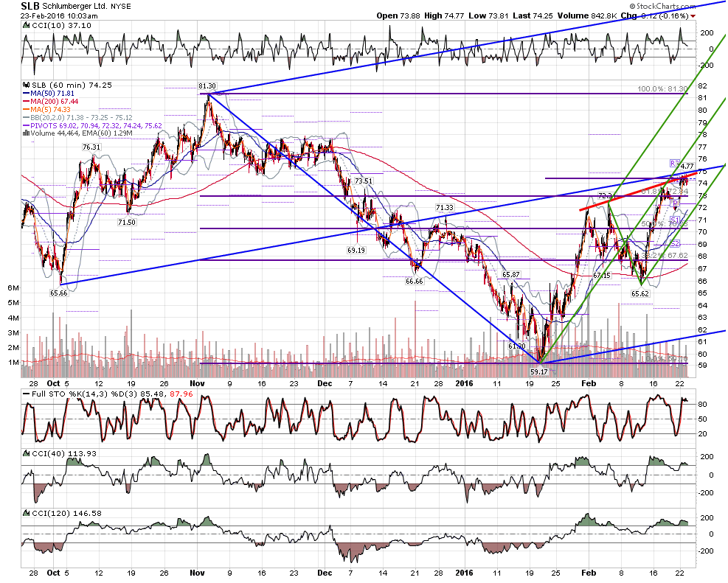The width and height of the screenshot is (728, 583).
Task: Click the area icon beside CCI(10)
Action: click(x=27, y=26)
